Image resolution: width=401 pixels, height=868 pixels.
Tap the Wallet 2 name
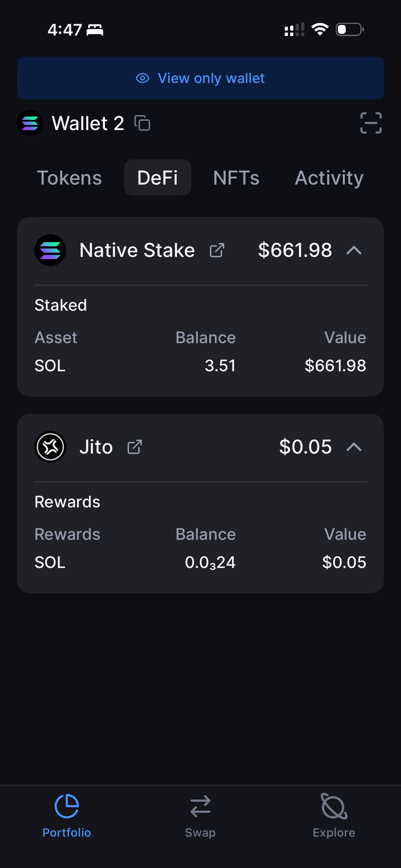(88, 123)
